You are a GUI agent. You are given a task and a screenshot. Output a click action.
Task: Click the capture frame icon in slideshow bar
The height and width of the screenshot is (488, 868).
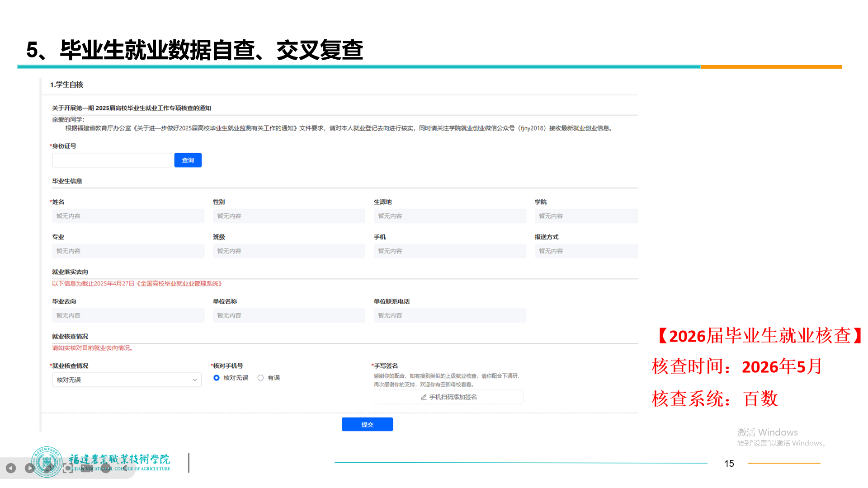[x=68, y=468]
